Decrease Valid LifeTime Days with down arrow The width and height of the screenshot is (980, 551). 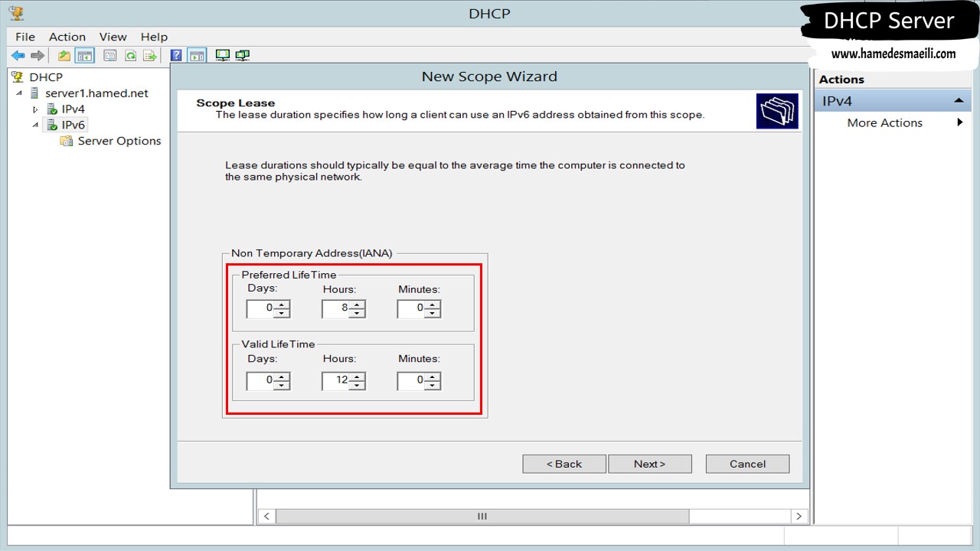(x=282, y=384)
